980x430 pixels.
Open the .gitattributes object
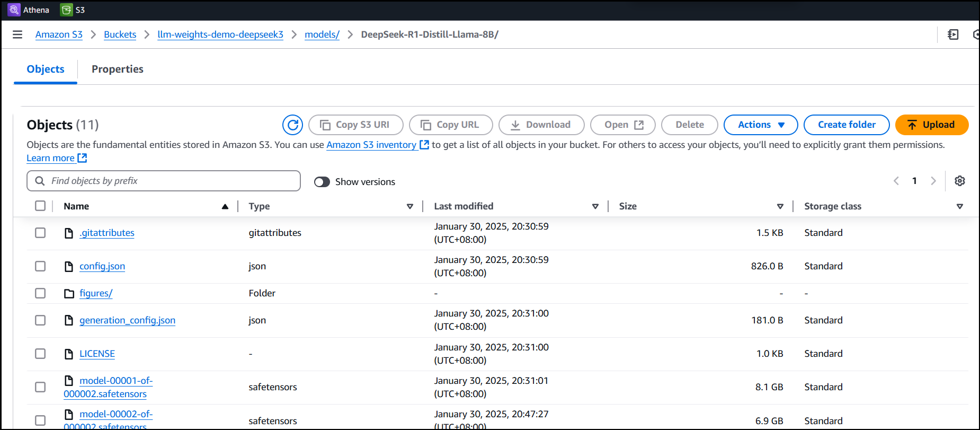pos(107,233)
